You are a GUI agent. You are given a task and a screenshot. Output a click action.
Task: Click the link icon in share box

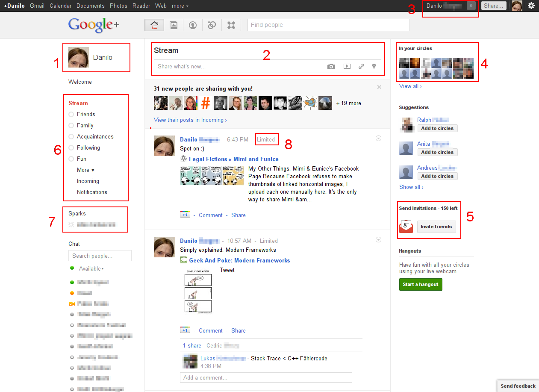point(362,66)
